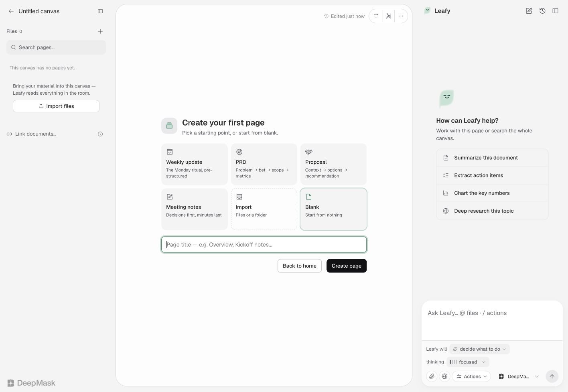Open the three-dot more options menu
The height and width of the screenshot is (392, 568).
[401, 16]
